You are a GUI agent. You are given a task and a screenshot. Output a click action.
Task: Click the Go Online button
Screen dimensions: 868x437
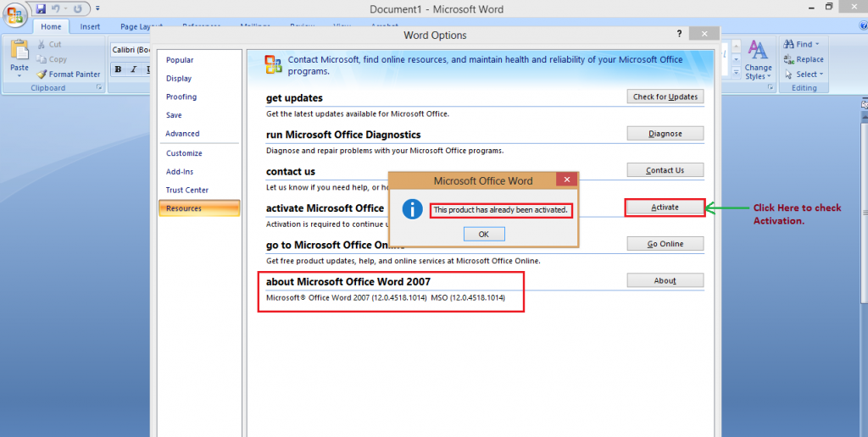(665, 244)
